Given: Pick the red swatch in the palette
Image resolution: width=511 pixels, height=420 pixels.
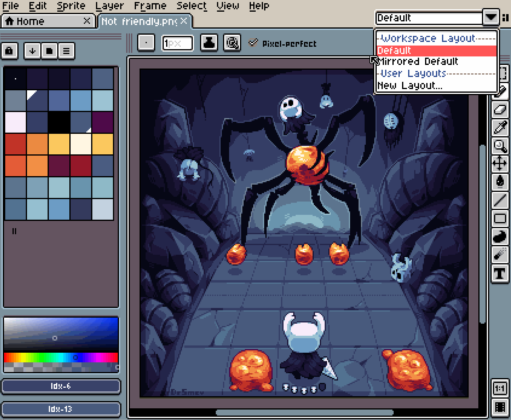Looking at the screenshot, I should point(16,144).
